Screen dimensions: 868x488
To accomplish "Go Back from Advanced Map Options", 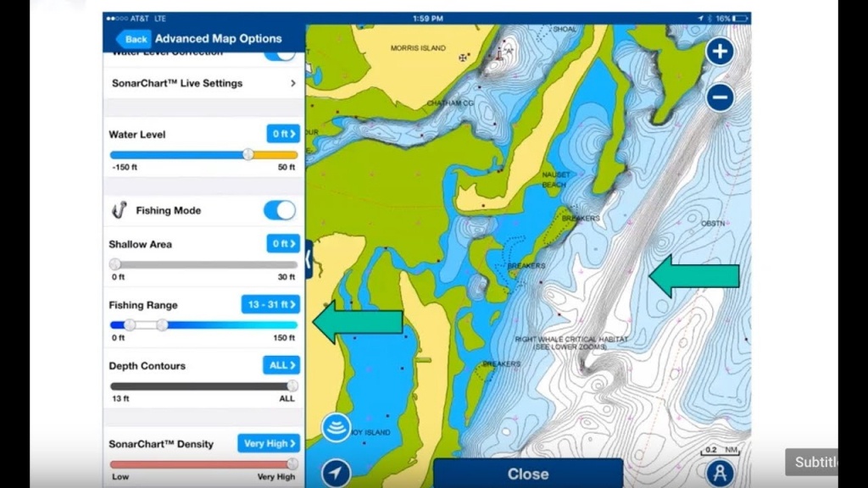I will [133, 39].
